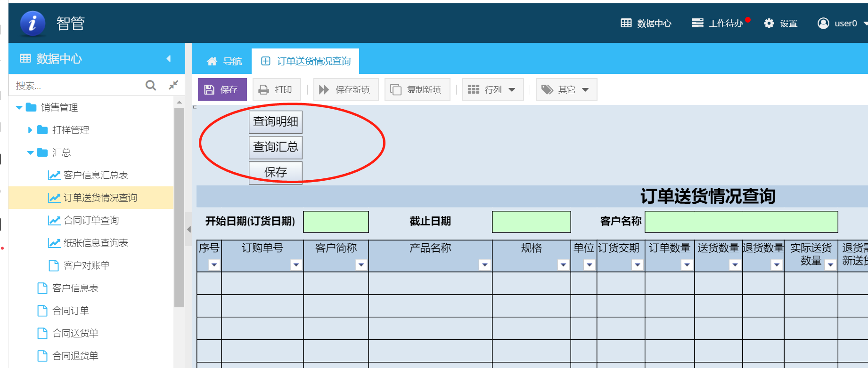Image resolution: width=868 pixels, height=368 pixels.
Task: Click the collapse-all icon beside search
Action: click(x=173, y=85)
